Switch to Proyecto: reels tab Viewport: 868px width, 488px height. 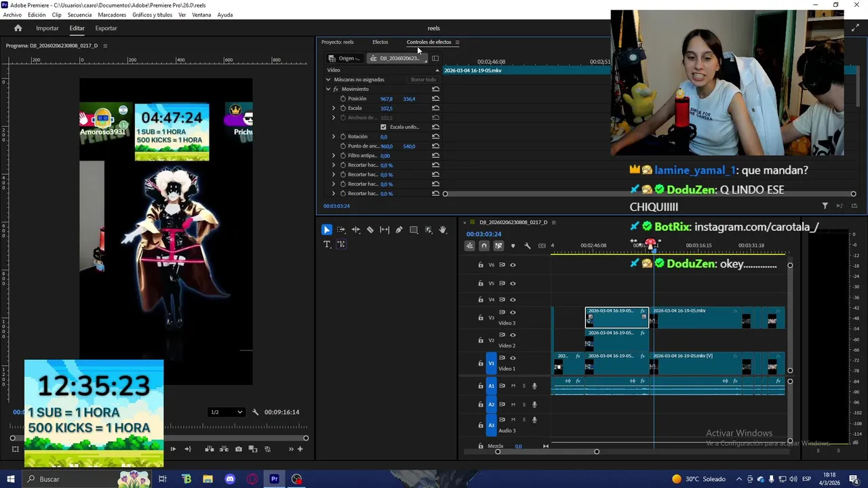point(337,42)
